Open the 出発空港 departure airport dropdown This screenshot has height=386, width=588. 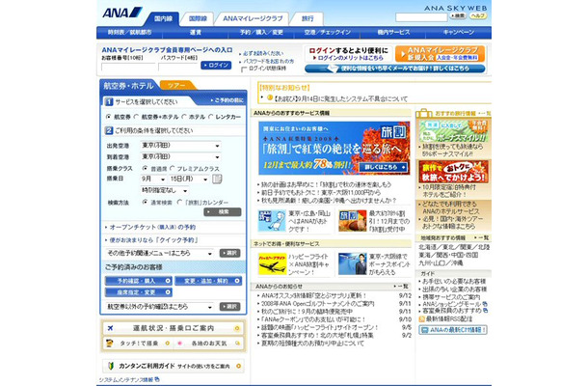pos(181,146)
